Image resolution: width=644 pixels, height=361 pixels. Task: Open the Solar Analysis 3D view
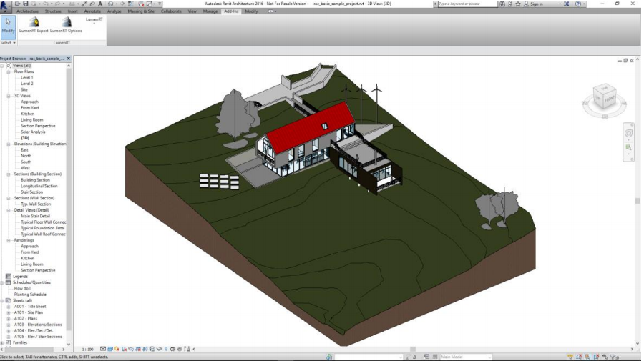(x=33, y=132)
